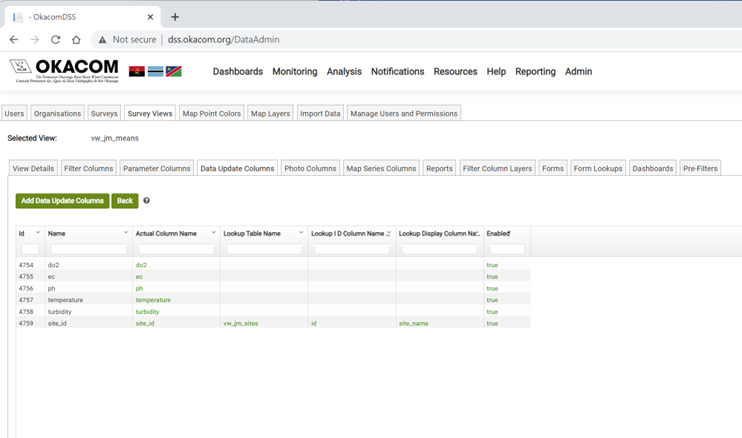Switch to the View Details tab
Screen dimensions: 742x438
pos(33,168)
